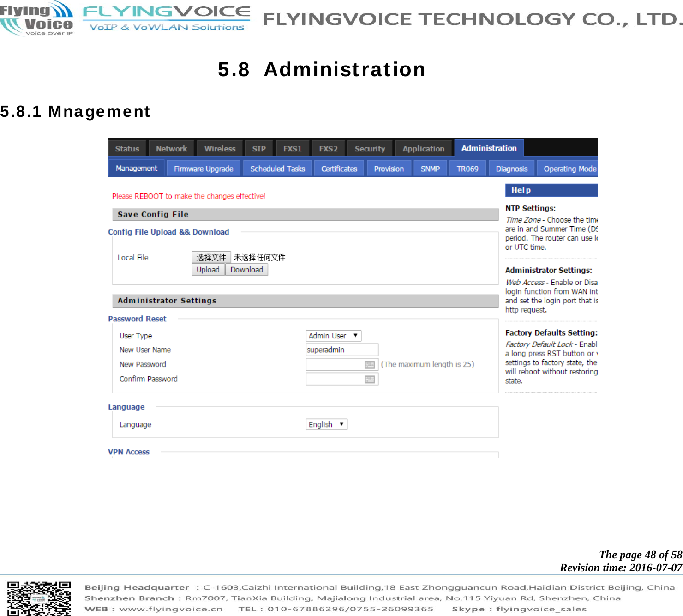Click the Download button
Image resolution: width=683 pixels, height=616 pixels.
pos(247,270)
